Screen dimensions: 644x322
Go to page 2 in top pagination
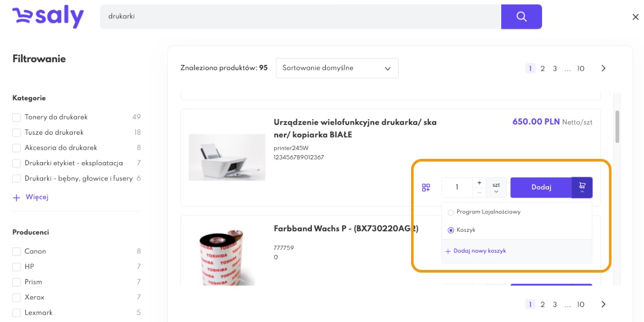pos(543,68)
